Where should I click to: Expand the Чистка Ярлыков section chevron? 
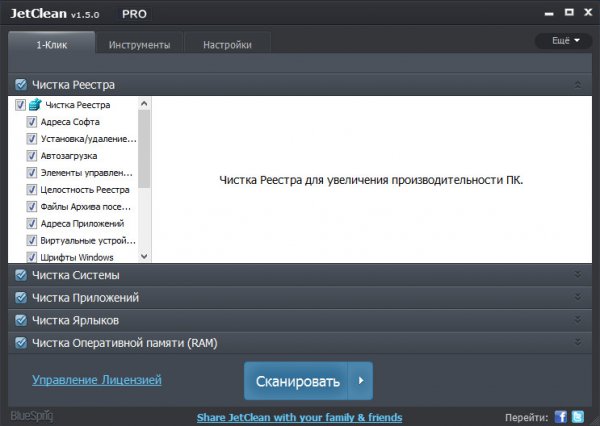tap(578, 320)
